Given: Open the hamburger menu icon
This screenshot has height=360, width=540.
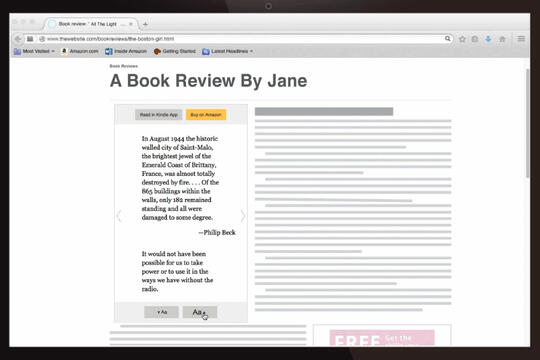Looking at the screenshot, I should [x=521, y=39].
